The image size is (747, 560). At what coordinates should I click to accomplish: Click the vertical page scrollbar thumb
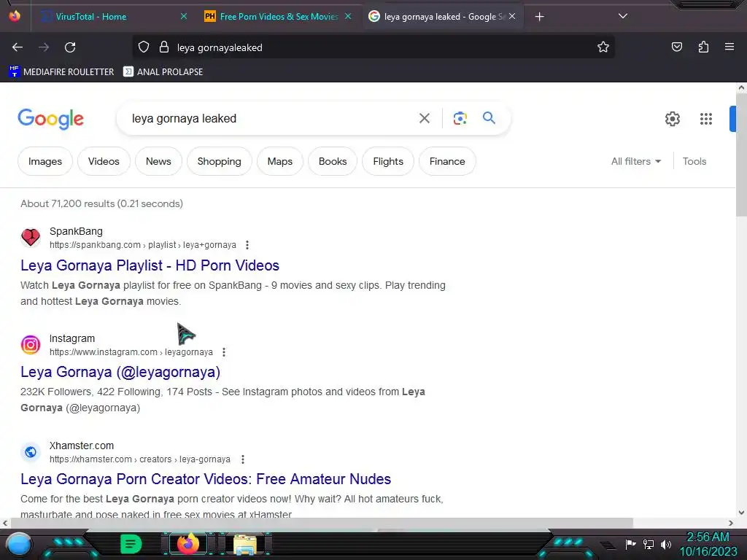tap(741, 154)
